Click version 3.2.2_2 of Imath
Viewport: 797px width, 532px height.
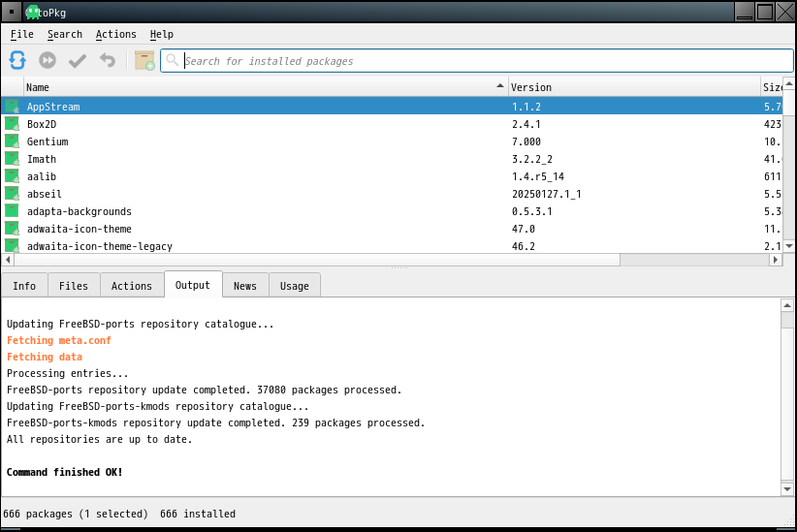tap(531, 159)
